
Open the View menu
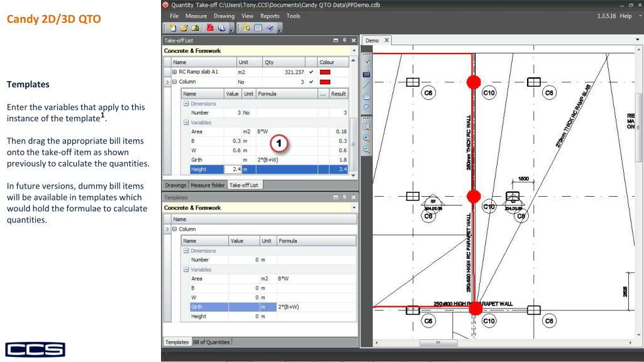point(247,16)
